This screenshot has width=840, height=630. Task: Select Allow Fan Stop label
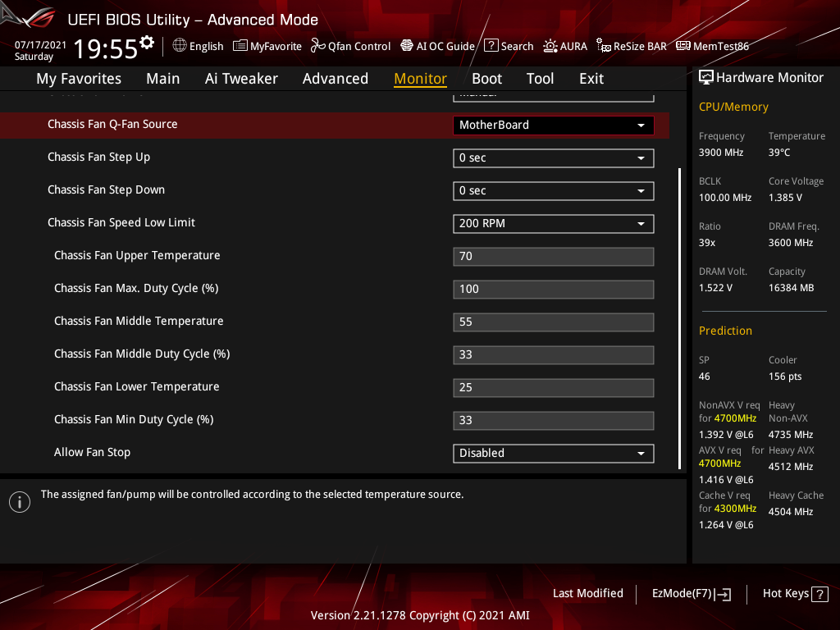tap(92, 452)
